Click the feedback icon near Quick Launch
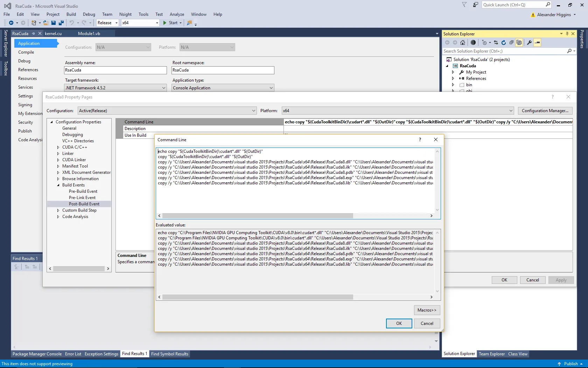 [x=475, y=5]
